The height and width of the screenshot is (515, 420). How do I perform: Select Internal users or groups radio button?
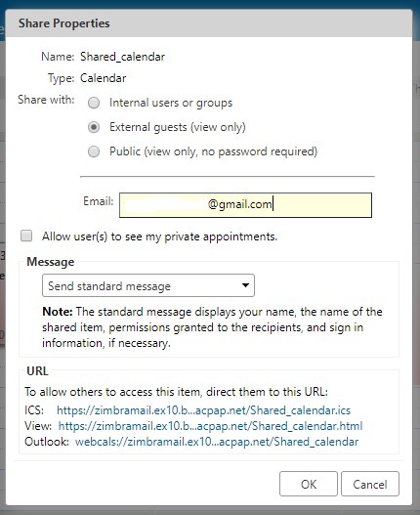tap(94, 103)
